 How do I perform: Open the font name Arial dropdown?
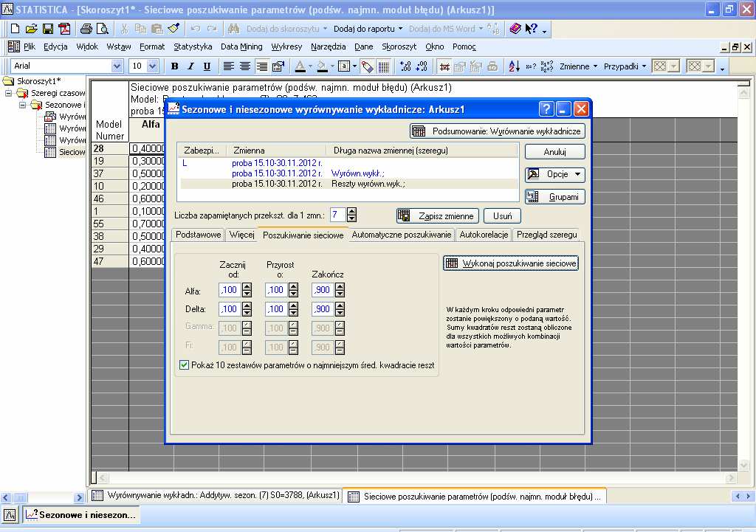117,66
